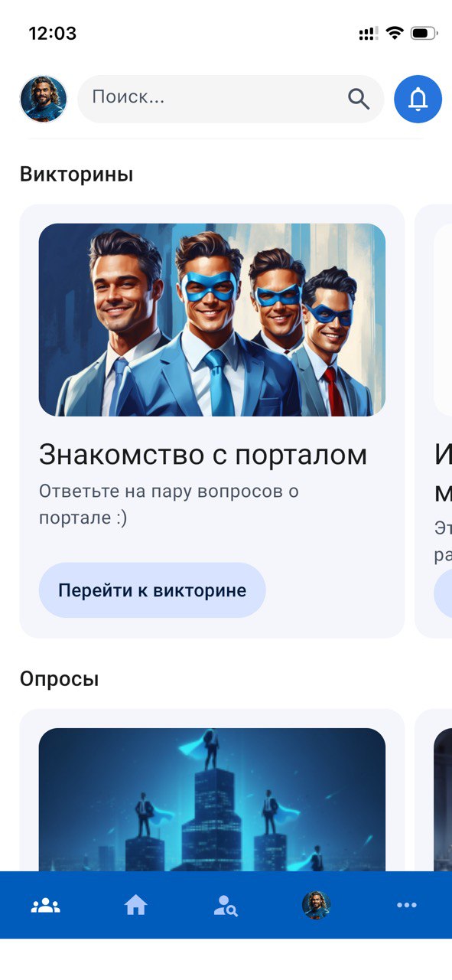Open the user avatar at top left
This screenshot has height=980, width=452.
44,99
